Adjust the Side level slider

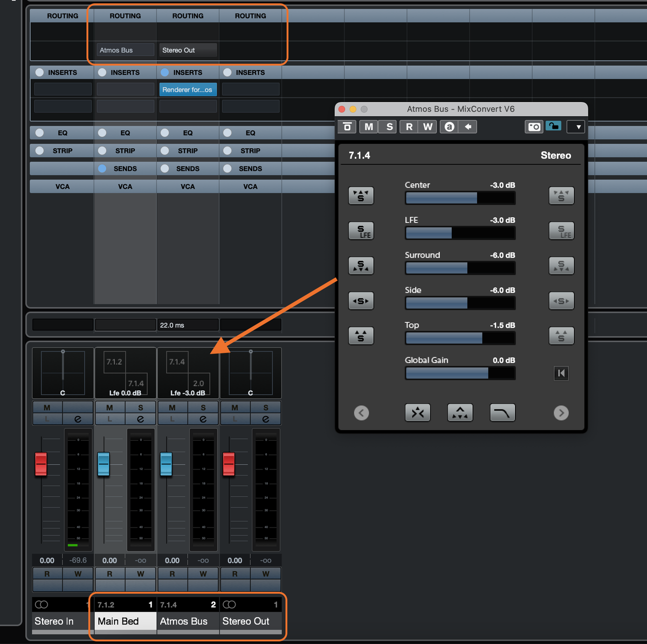pos(460,303)
